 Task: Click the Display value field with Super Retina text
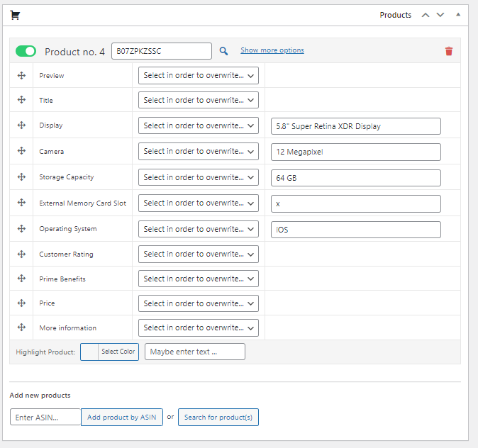point(356,126)
